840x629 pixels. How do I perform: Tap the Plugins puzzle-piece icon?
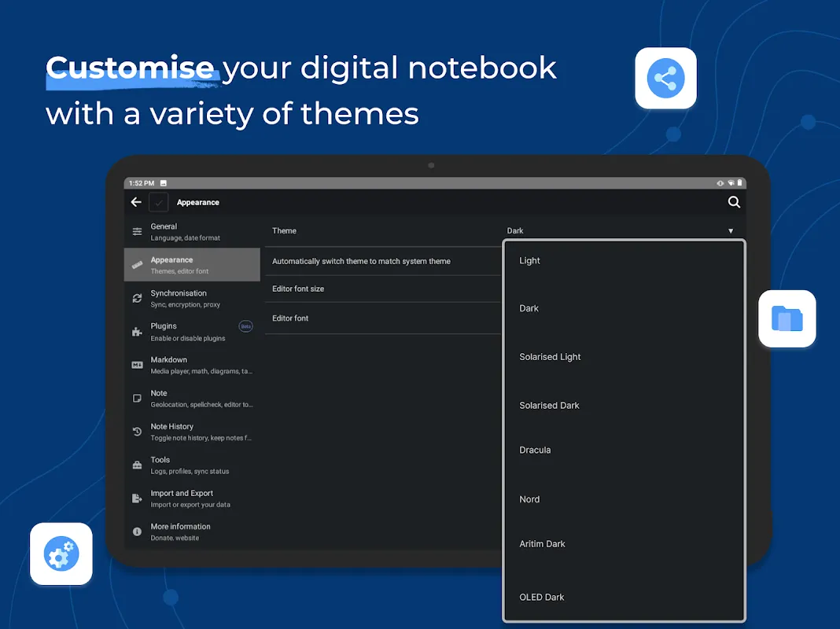coord(137,332)
